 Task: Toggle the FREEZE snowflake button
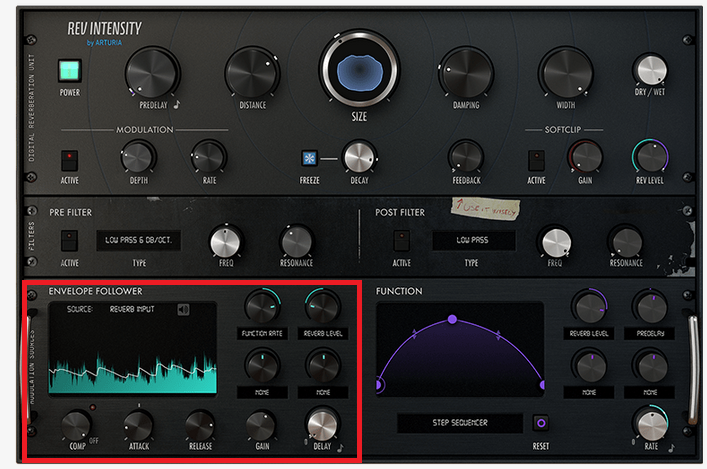[x=309, y=158]
